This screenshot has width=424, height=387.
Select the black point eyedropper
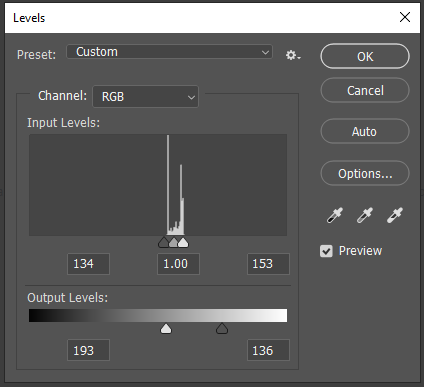[x=335, y=215]
